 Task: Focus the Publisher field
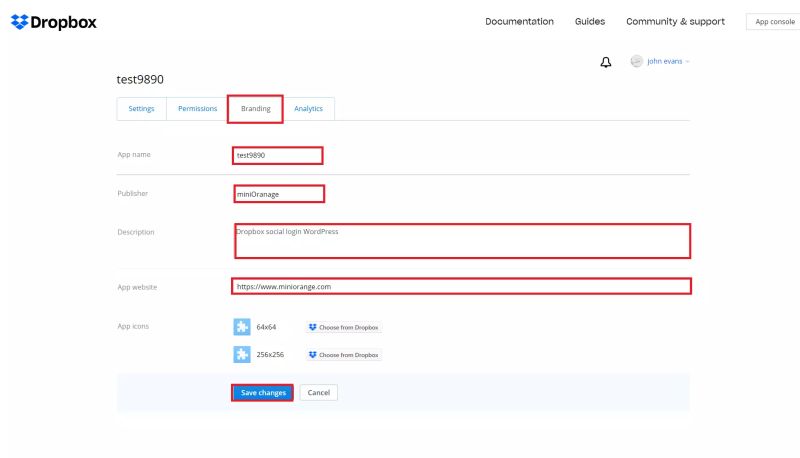279,194
